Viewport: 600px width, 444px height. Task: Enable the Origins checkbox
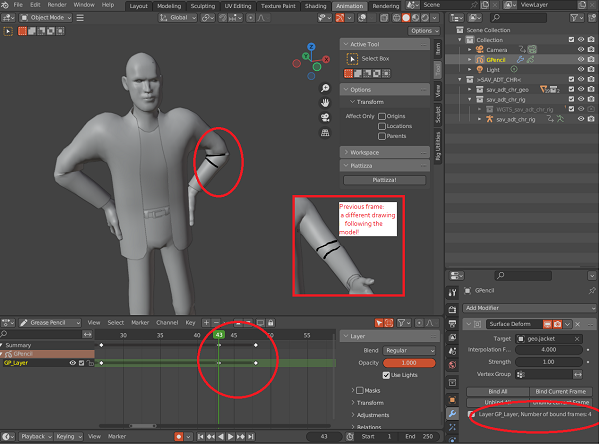tap(382, 116)
